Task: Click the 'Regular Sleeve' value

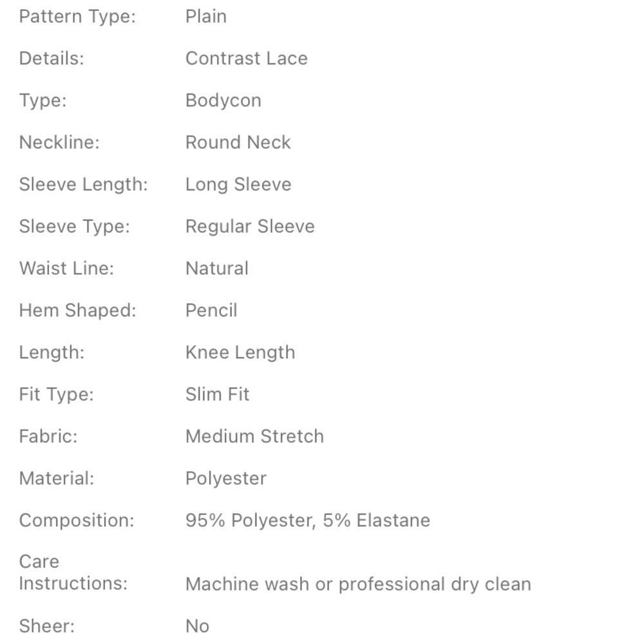Action: 250,226
